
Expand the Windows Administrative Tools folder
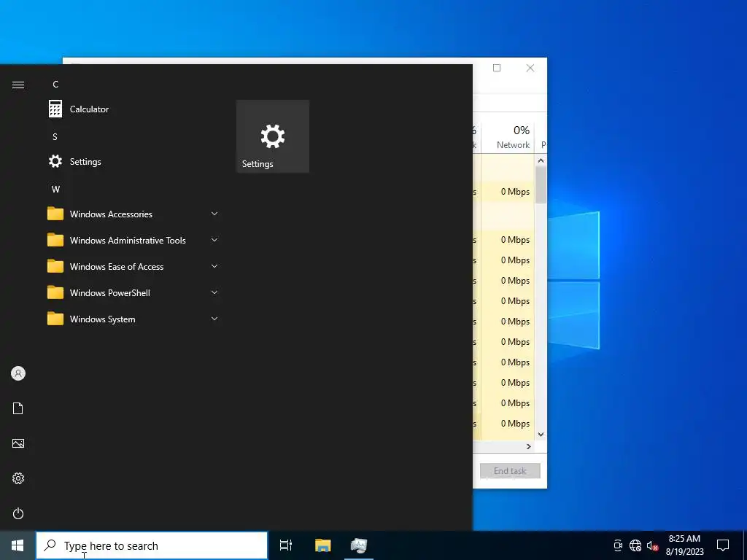133,241
